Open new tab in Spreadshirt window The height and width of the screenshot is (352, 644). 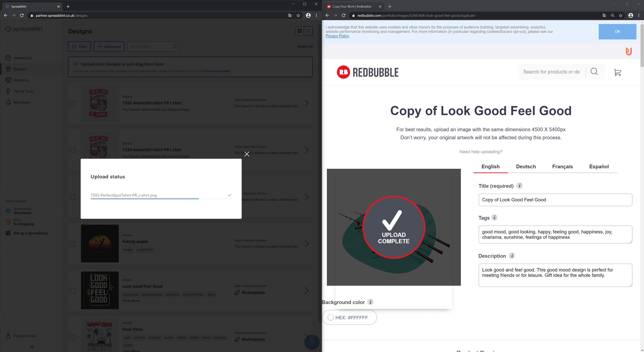click(x=68, y=7)
